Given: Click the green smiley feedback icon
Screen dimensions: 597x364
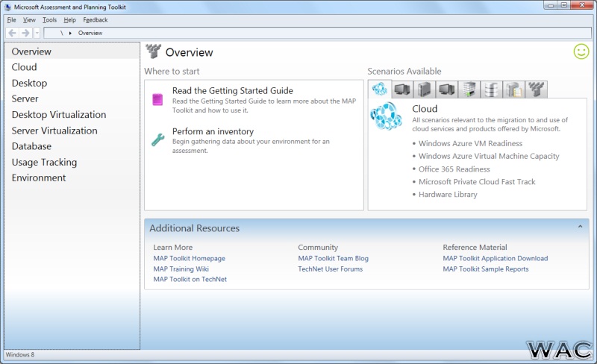Looking at the screenshot, I should click(581, 51).
